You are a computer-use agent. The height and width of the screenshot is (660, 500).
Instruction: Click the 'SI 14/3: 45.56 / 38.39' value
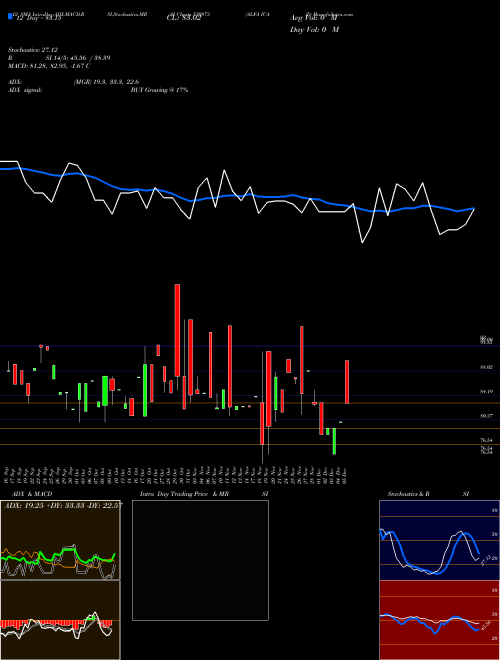point(78,58)
